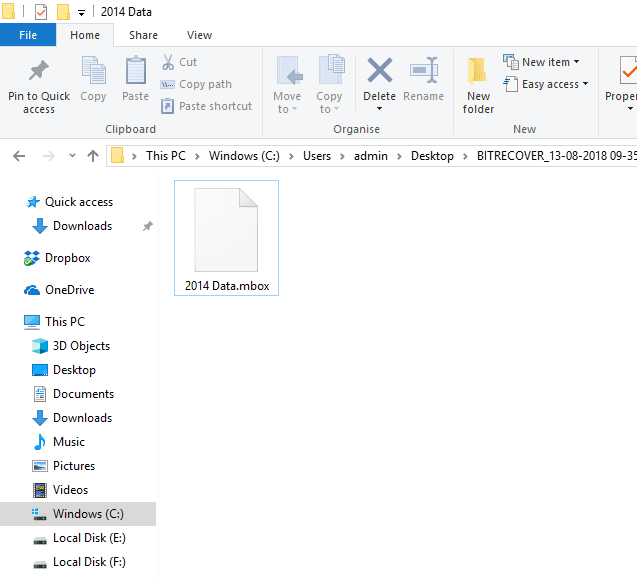
Task: Expand chevron after Users breadcrumb
Action: coord(342,156)
